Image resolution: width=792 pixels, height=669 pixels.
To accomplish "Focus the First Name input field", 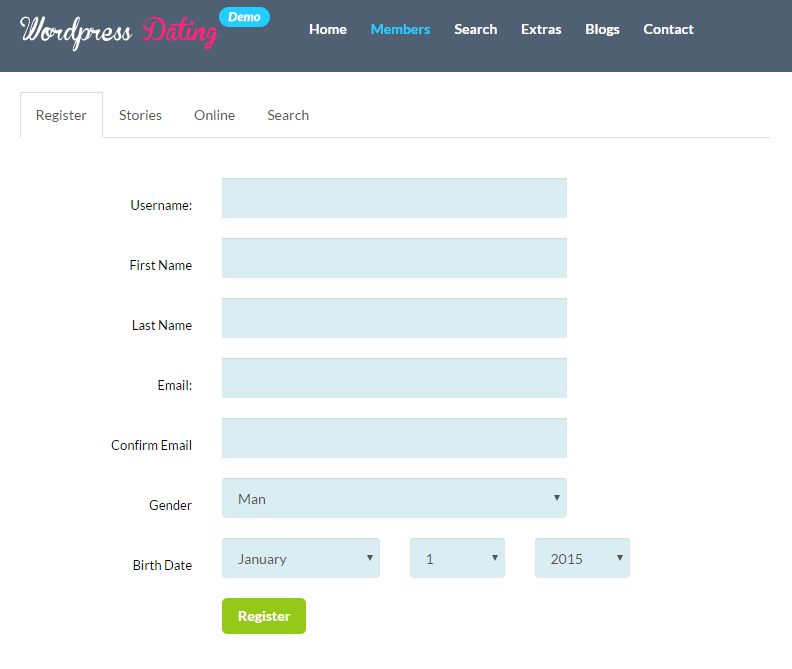I will (x=394, y=258).
